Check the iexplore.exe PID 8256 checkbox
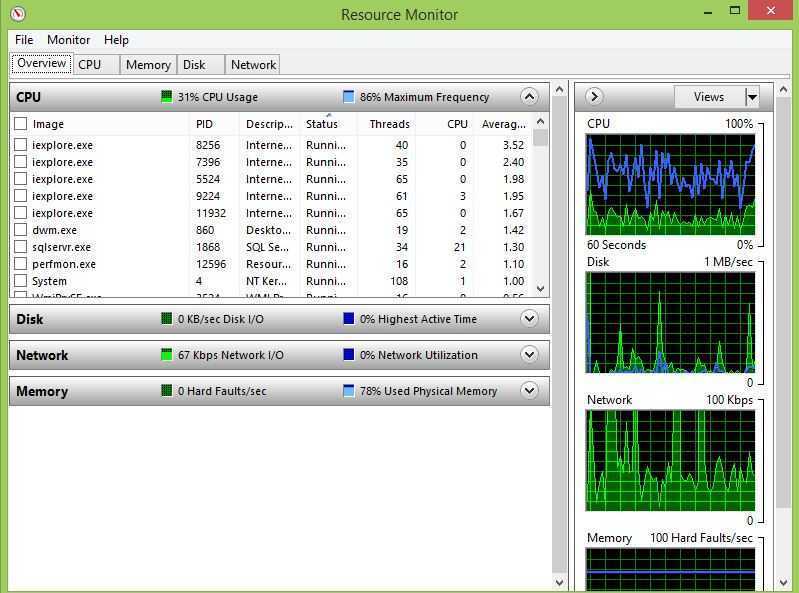 click(20, 145)
